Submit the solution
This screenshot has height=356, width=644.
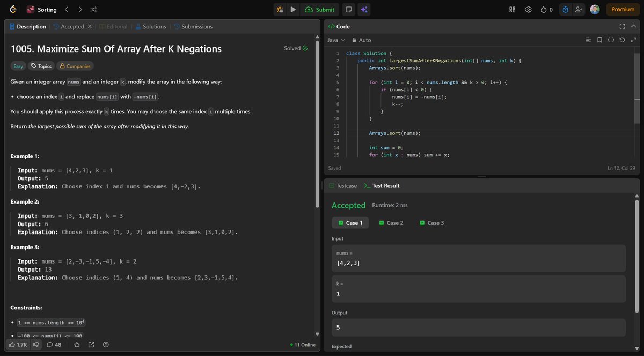[x=320, y=9]
